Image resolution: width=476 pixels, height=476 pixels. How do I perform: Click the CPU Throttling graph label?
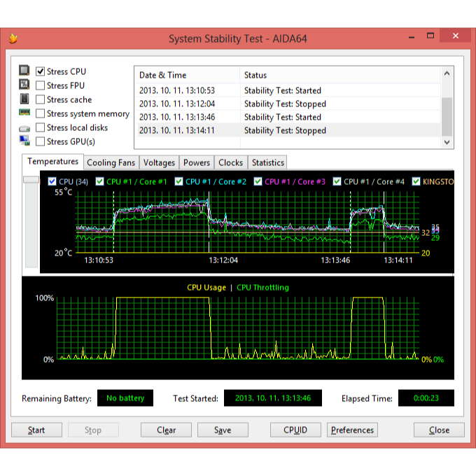click(x=262, y=288)
